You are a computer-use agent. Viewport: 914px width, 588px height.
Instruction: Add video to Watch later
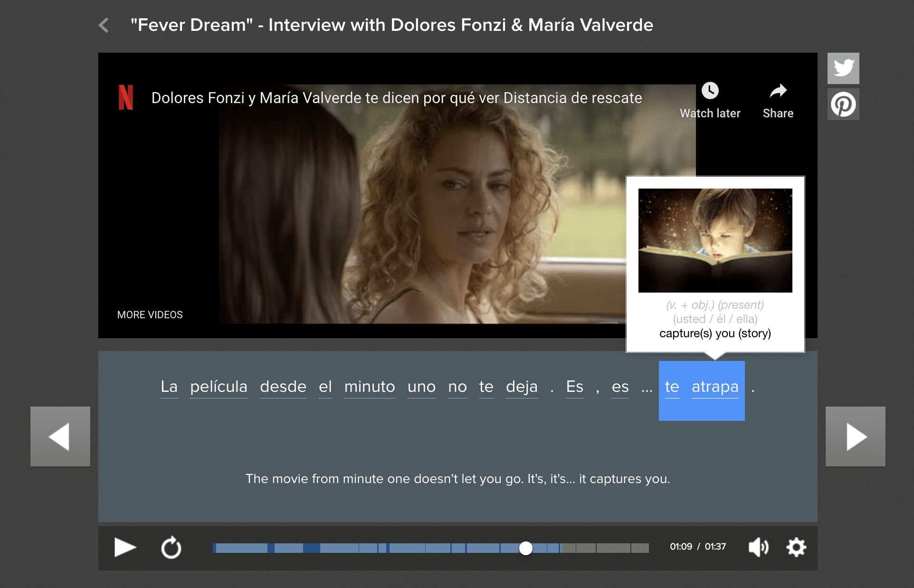tap(710, 100)
